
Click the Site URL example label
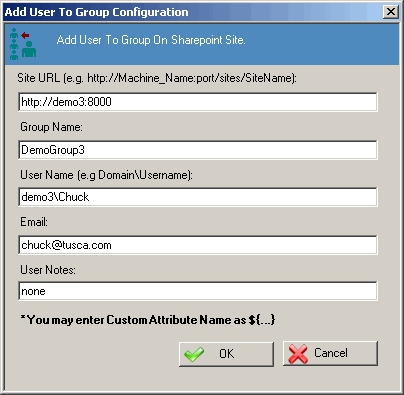point(157,78)
